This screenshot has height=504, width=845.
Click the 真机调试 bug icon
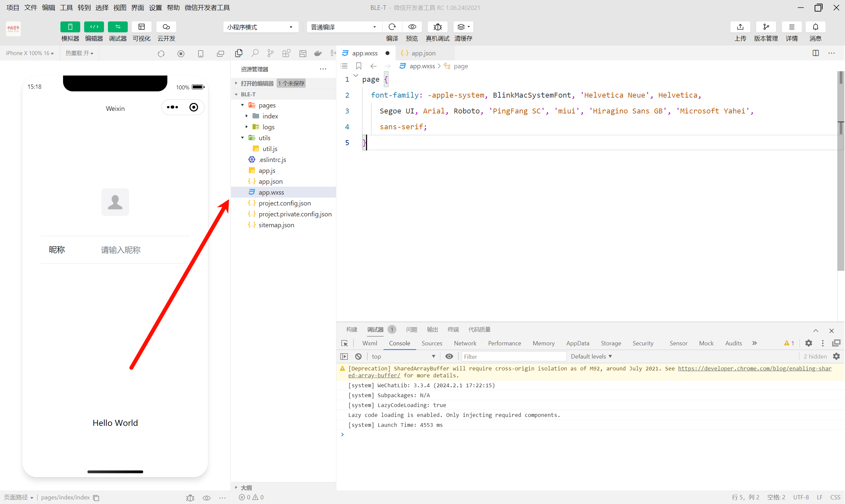click(x=437, y=27)
